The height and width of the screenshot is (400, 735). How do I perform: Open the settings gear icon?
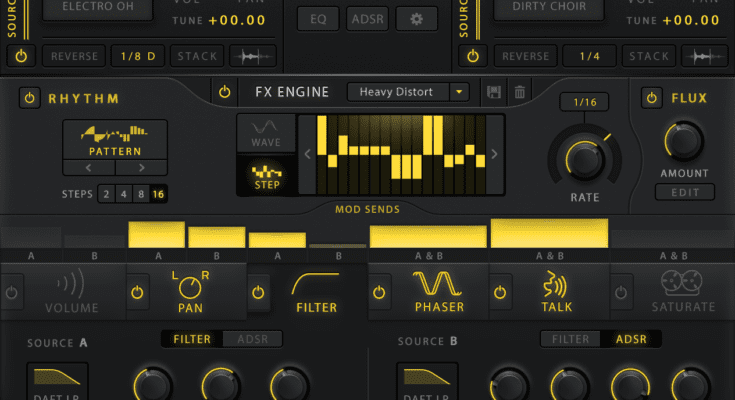(x=416, y=19)
